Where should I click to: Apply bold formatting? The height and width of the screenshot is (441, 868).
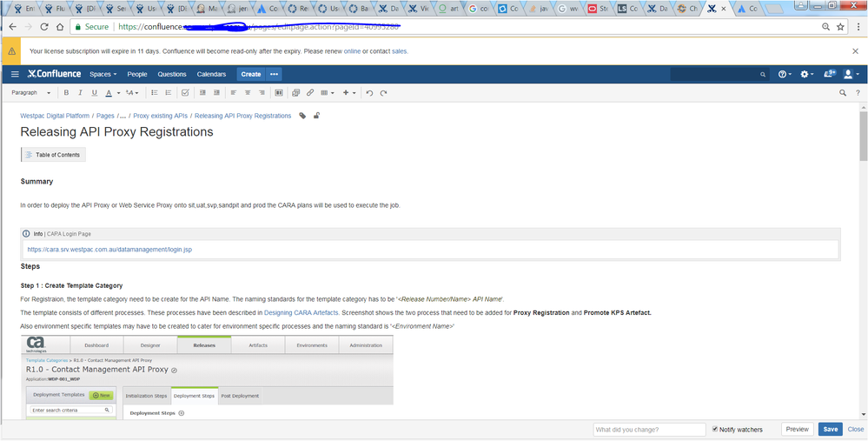[66, 93]
